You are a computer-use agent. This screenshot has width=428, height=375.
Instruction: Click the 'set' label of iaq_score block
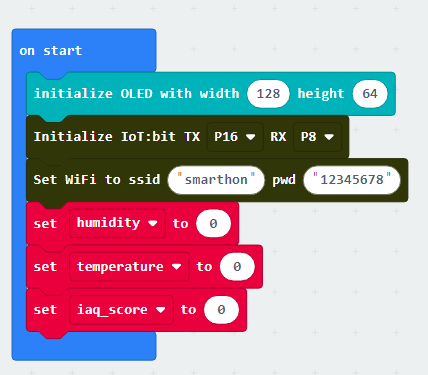(45, 310)
